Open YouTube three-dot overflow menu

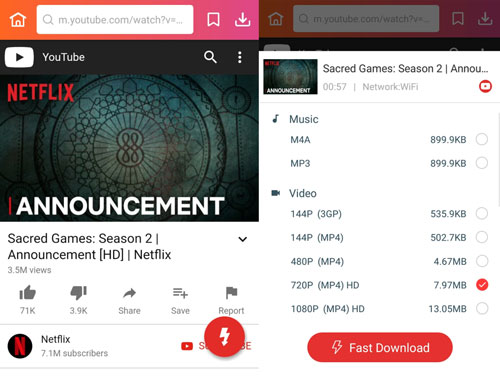coord(240,57)
